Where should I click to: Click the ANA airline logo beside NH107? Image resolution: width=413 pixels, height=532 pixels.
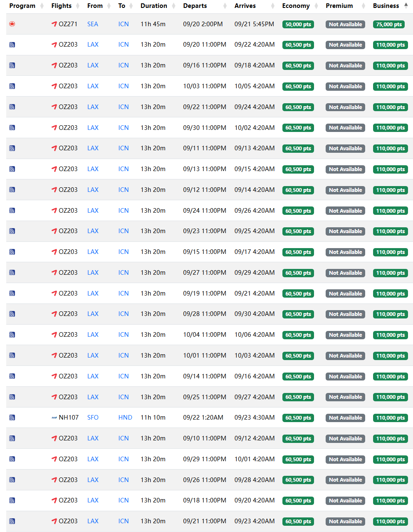(x=54, y=418)
